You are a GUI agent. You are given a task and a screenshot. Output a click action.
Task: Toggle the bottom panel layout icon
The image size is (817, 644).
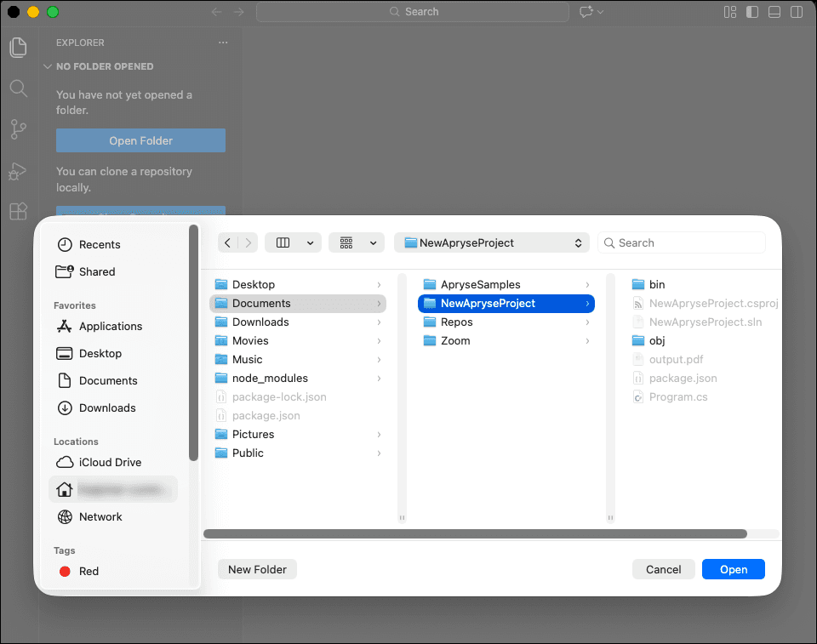[x=774, y=12]
